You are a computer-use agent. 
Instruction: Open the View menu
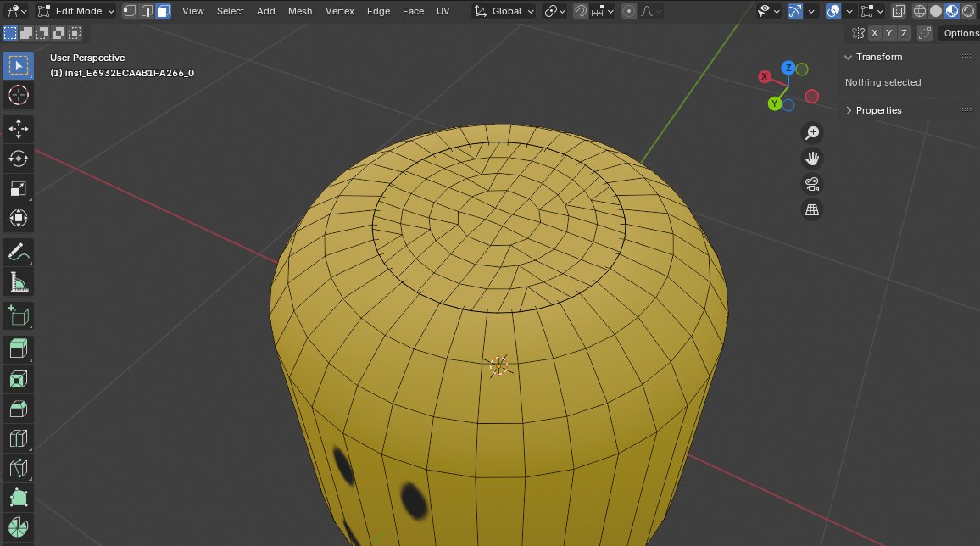tap(193, 11)
